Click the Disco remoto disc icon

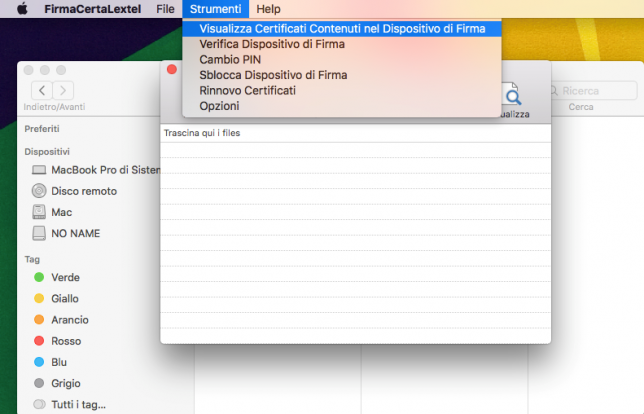tap(39, 191)
